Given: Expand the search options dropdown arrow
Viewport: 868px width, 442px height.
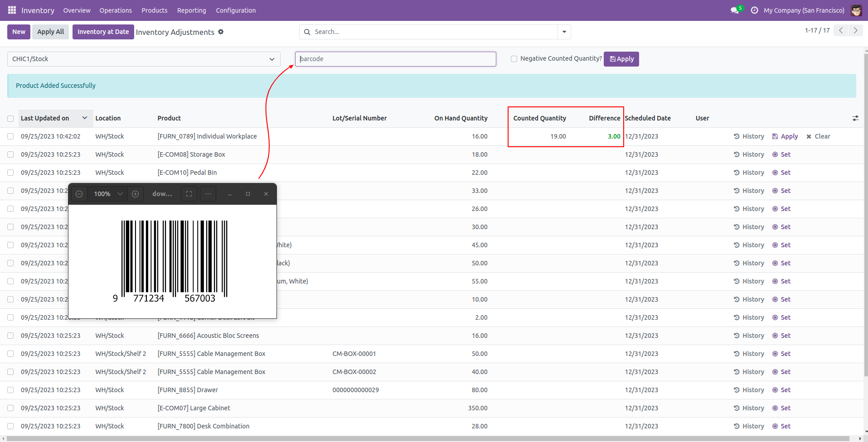Looking at the screenshot, I should 564,32.
